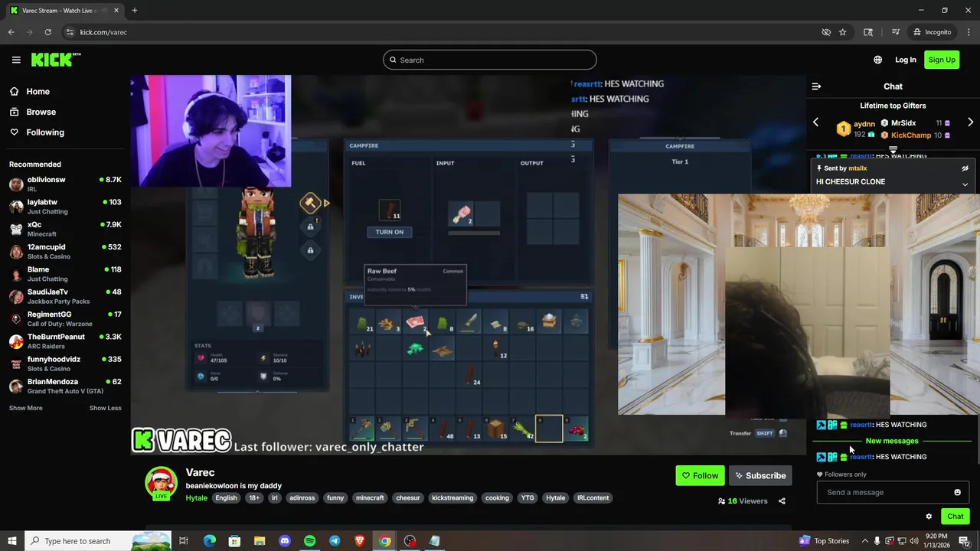Open Windows Start menu
The image size is (980, 551).
click(x=11, y=541)
